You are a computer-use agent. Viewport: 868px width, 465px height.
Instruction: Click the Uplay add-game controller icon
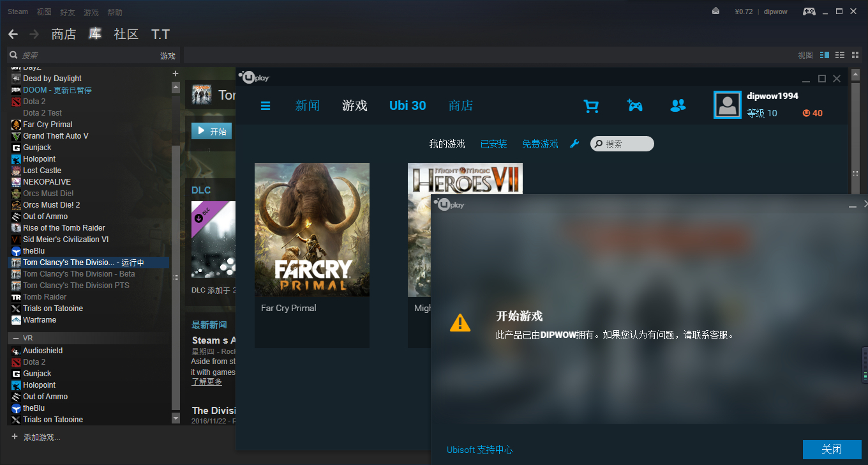pyautogui.click(x=634, y=105)
